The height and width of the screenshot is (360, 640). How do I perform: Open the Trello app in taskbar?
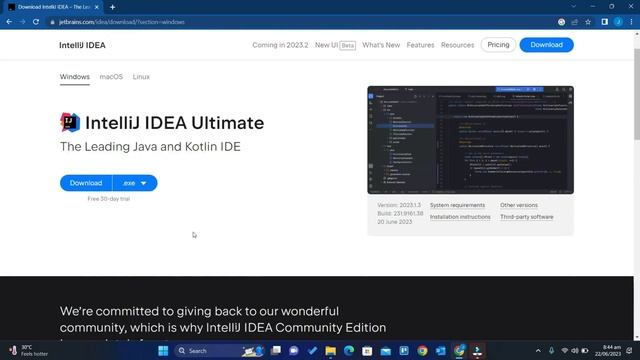click(x=404, y=351)
